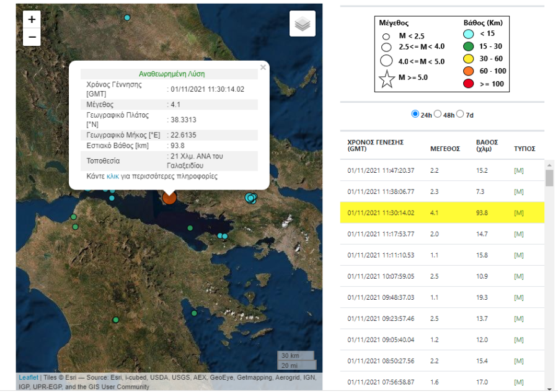
Task: Click the ΧΡΟΝΟΣ ΓΕΝΕΣΗΣ (GMT) column header
Action: tap(376, 146)
